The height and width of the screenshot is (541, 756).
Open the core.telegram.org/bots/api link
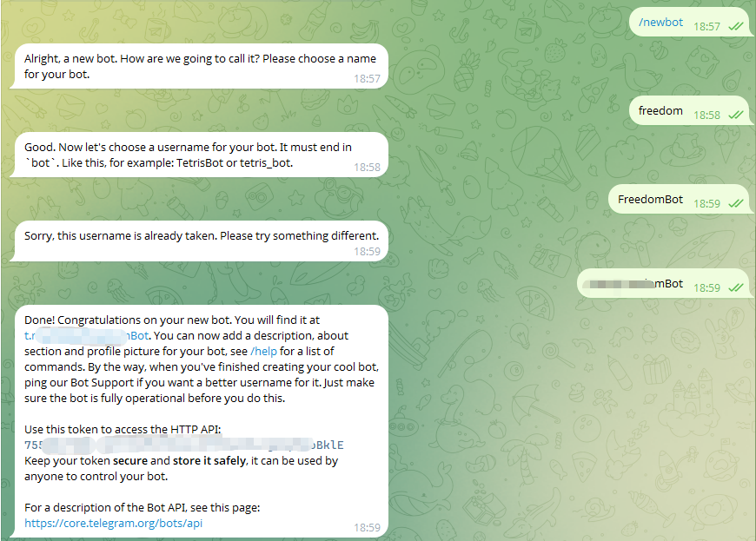click(114, 523)
